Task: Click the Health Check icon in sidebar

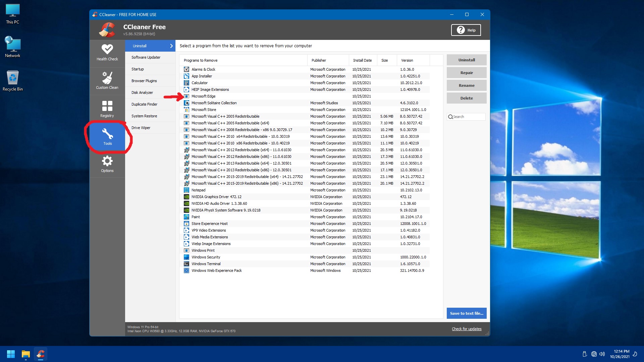Action: tap(107, 52)
